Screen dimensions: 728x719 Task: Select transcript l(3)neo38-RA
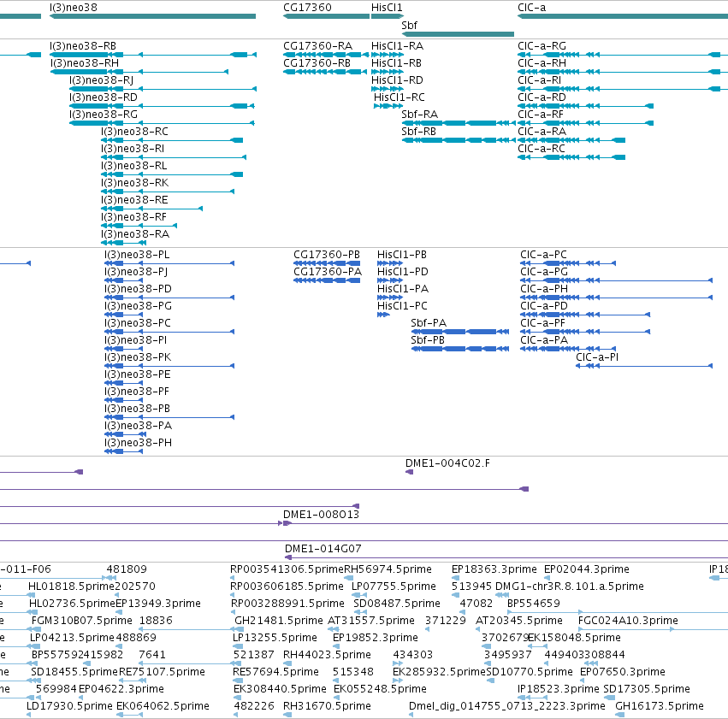click(x=135, y=235)
